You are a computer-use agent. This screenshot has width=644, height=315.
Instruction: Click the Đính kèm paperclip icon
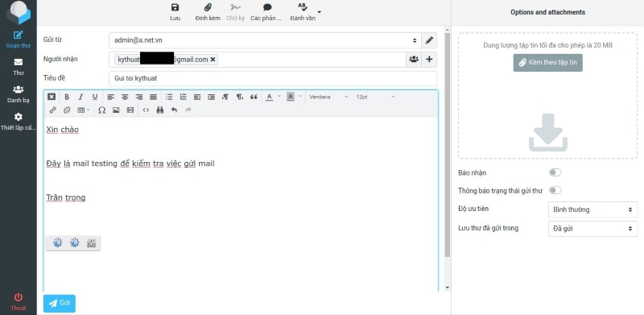coord(208,7)
